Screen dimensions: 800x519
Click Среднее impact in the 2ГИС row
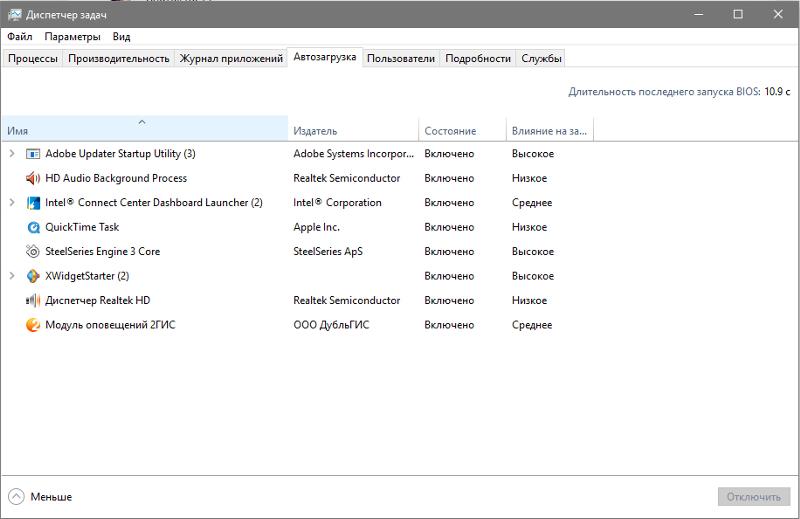532,325
